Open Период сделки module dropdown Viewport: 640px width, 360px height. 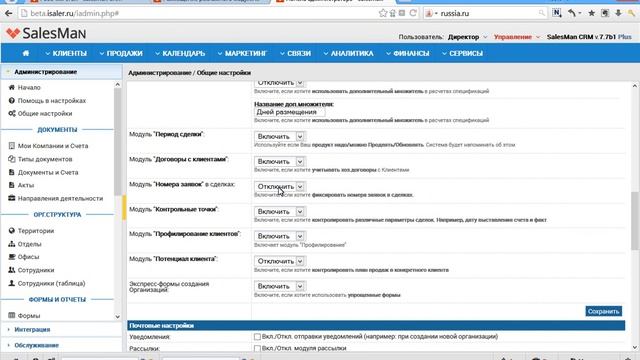pos(279,137)
